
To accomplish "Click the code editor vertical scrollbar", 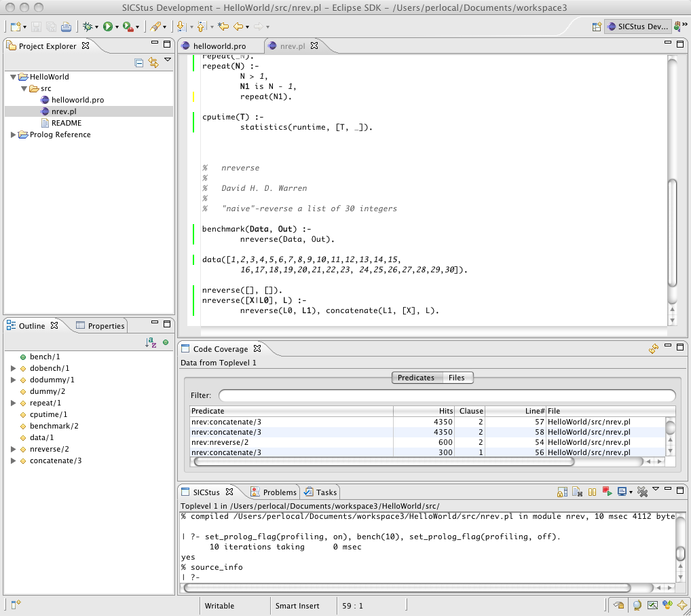I will click(672, 189).
